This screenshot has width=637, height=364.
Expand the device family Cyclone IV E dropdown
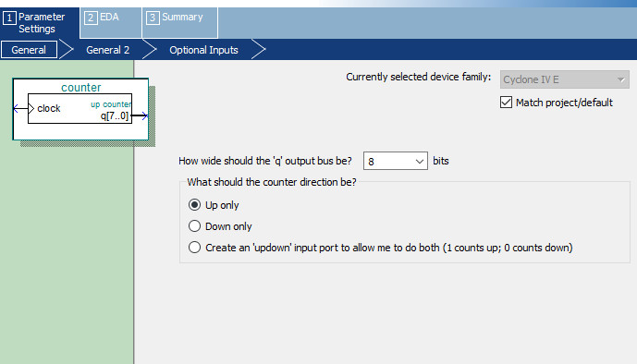[x=564, y=79]
